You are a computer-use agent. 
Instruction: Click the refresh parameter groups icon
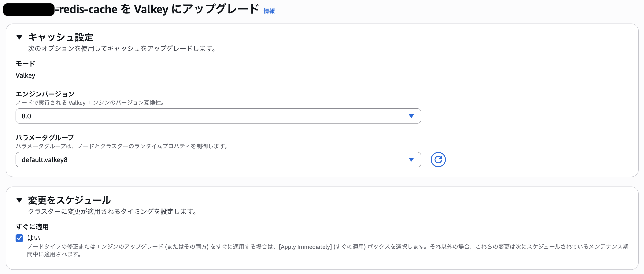(x=438, y=160)
